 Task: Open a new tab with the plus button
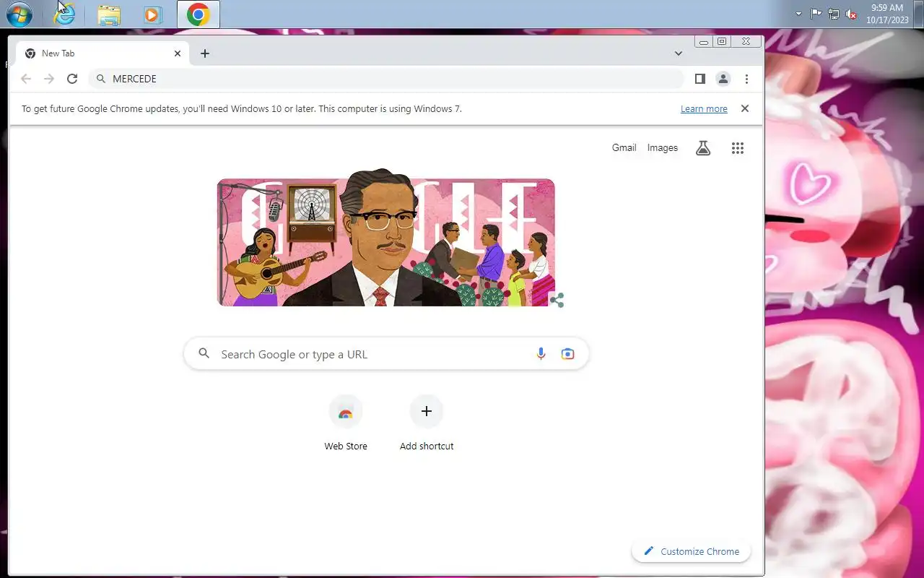(x=205, y=53)
